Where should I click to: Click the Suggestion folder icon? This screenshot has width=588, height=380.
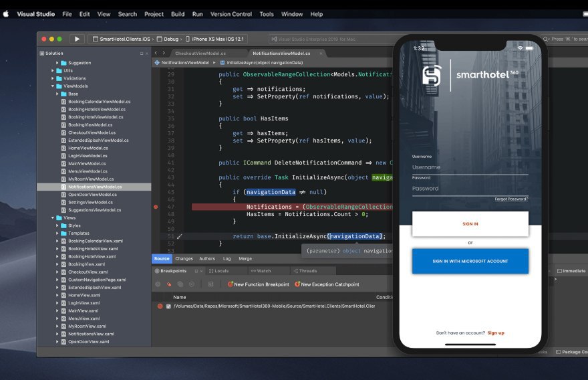coord(63,63)
